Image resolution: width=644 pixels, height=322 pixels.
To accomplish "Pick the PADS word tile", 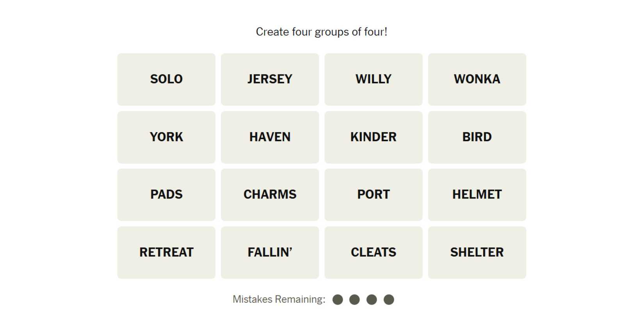I will coord(166,194).
